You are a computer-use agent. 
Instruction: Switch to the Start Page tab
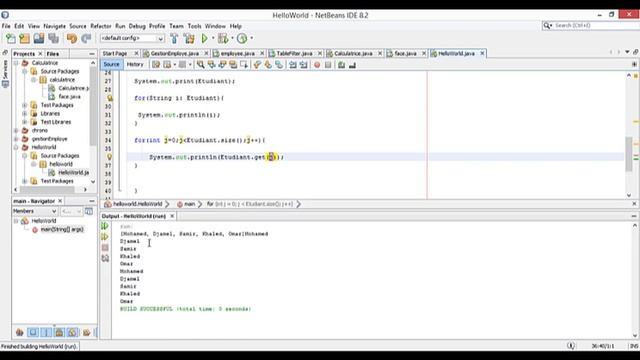pyautogui.click(x=115, y=53)
